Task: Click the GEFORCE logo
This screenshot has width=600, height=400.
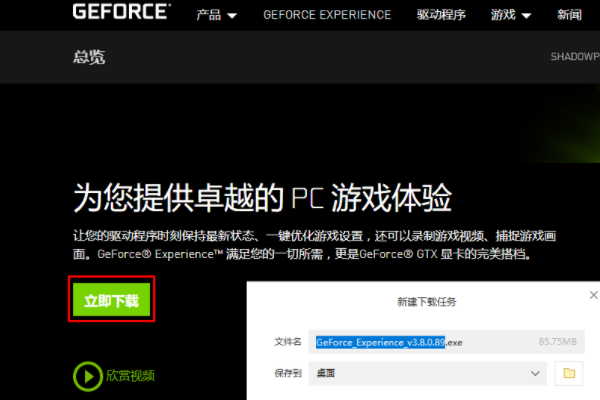Action: [122, 11]
